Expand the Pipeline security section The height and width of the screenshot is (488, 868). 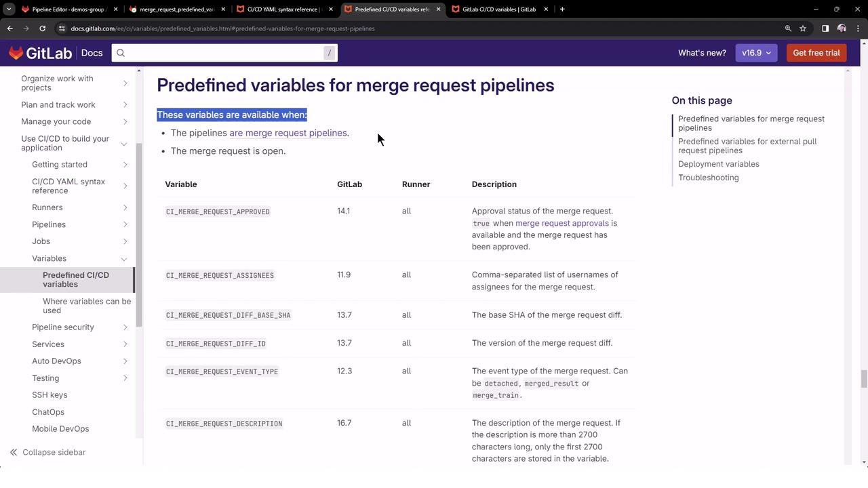pyautogui.click(x=125, y=327)
